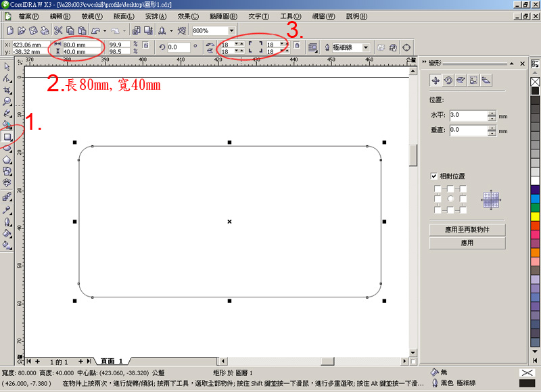Image resolution: width=541 pixels, height=392 pixels.
Task: Open the 編輯(E) menu
Action: 60,16
